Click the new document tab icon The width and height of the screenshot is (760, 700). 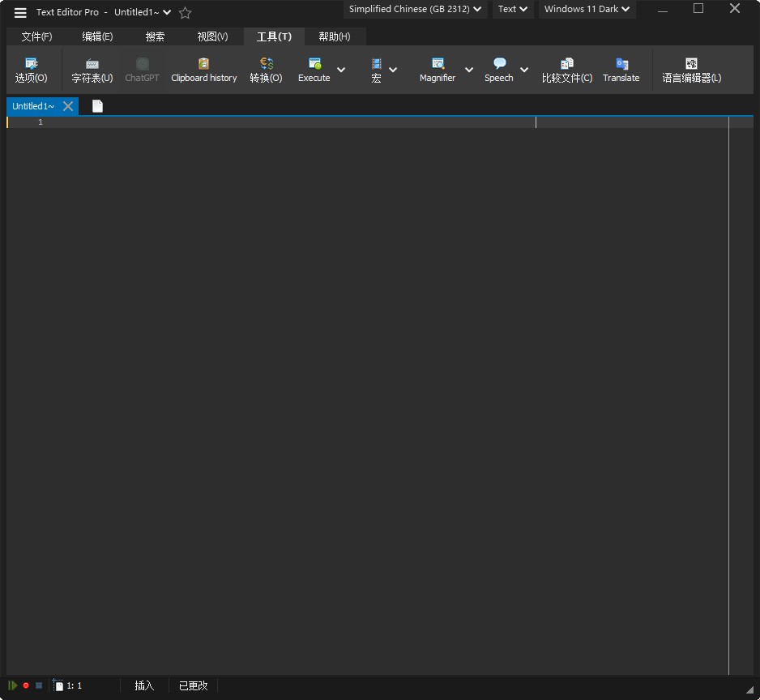click(97, 106)
